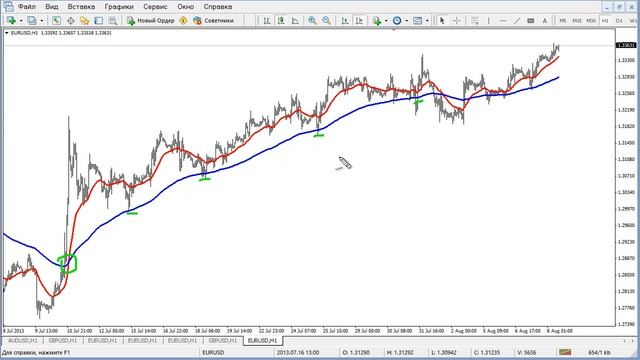Open the Сервис menu
640x360 pixels.
click(155, 7)
